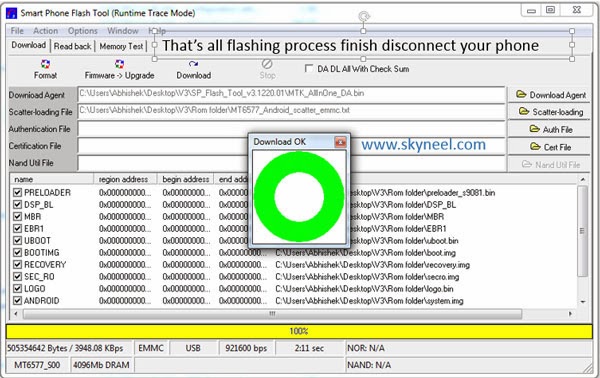
Task: Switch to the Memory Test tab
Action: click(121, 46)
